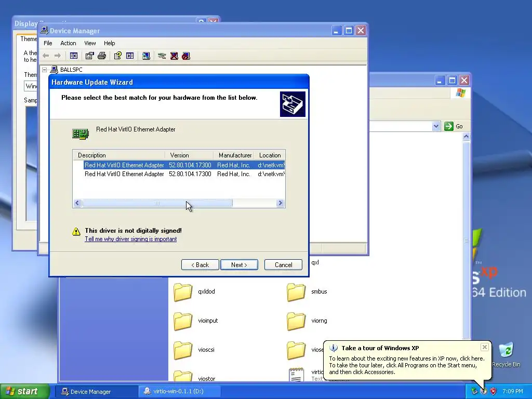
Task: Maximize the Device Manager window
Action: [349, 31]
